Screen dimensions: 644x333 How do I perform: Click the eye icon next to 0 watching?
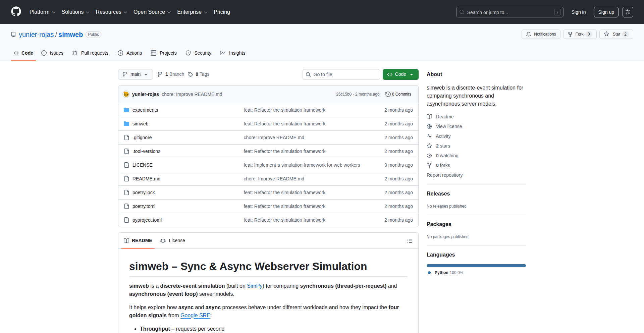coord(429,156)
